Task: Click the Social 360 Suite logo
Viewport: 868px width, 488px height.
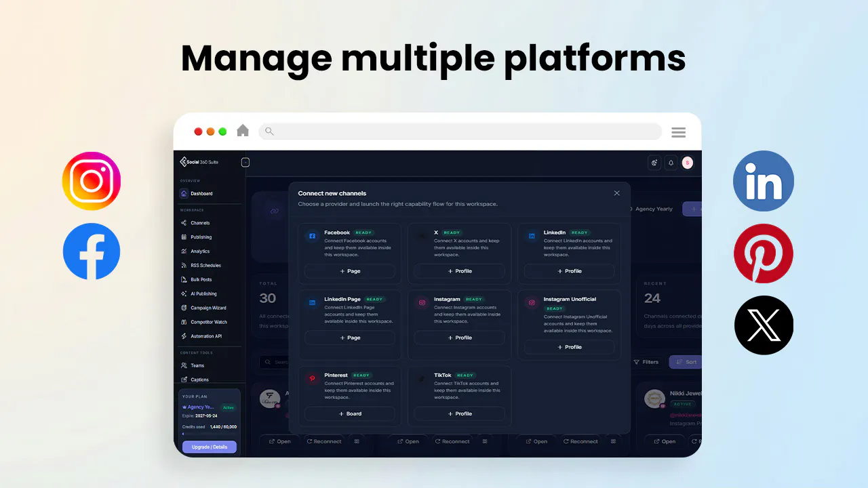Action: pyautogui.click(x=199, y=162)
